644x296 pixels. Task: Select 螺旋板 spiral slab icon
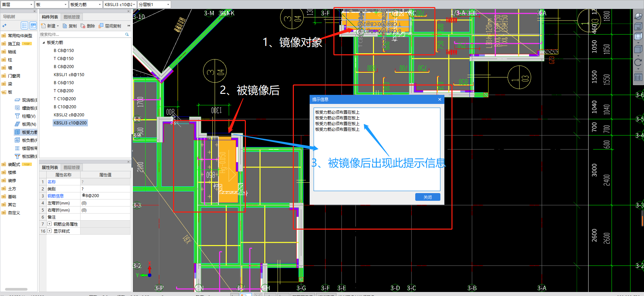17,108
